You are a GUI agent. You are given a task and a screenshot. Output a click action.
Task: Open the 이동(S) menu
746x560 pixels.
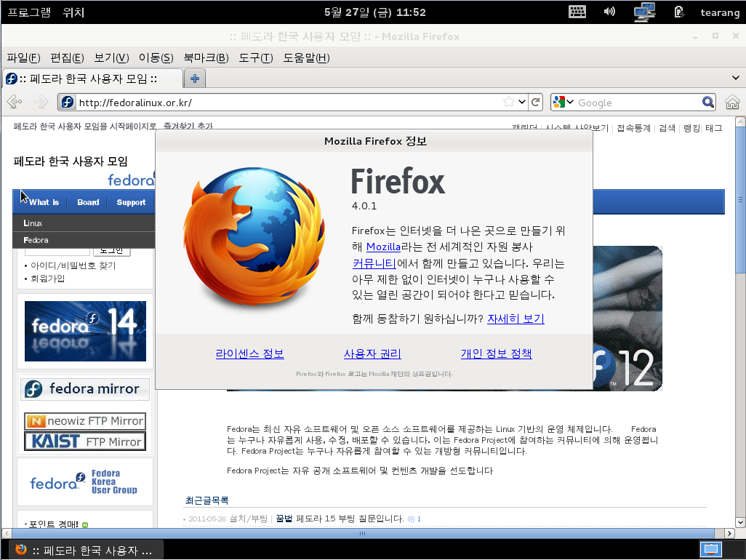click(156, 58)
